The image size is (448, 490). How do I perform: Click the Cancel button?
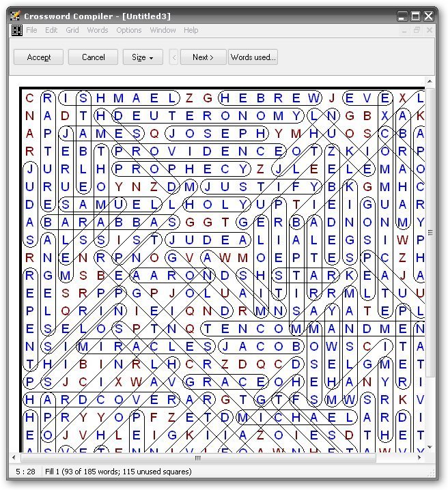pos(93,57)
